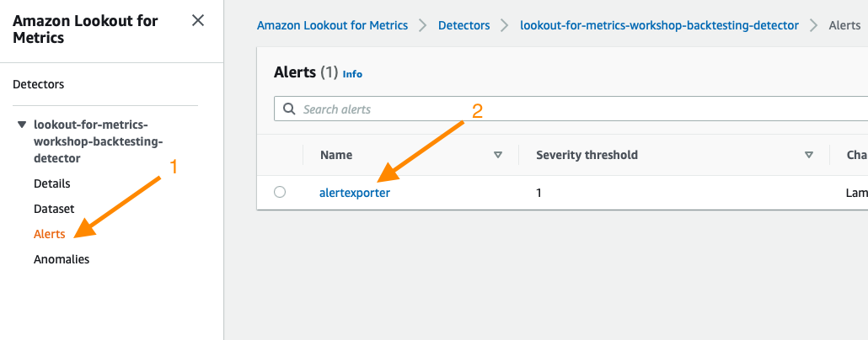Viewport: 868px width, 340px height.
Task: Select the alertexporter radio button
Action: coord(280,193)
